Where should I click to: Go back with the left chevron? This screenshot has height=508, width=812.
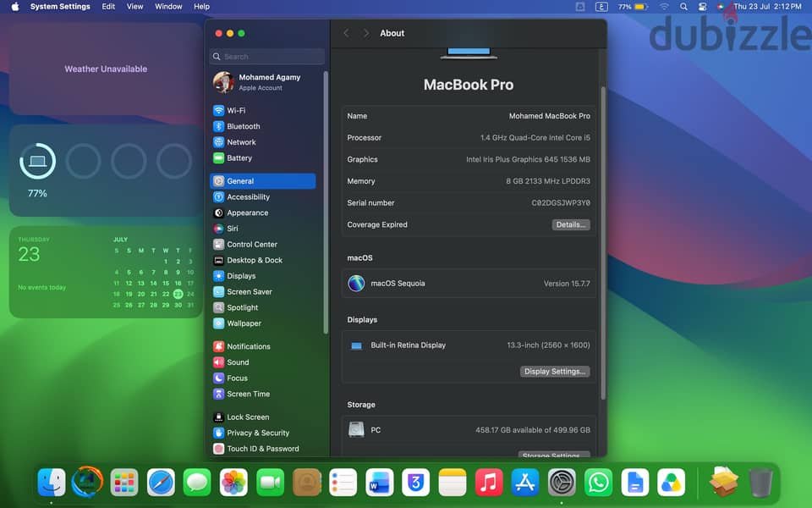coord(346,33)
